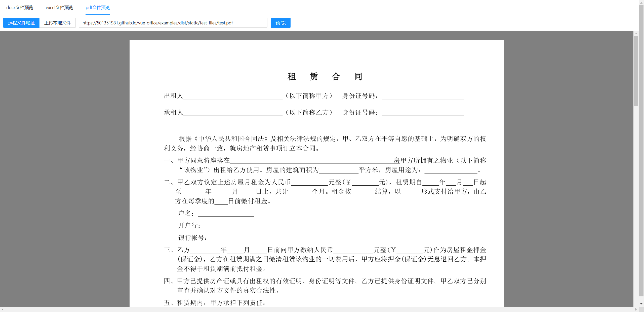The width and height of the screenshot is (644, 312).
Task: Click clause starting 三、乙方
Action: point(325,259)
